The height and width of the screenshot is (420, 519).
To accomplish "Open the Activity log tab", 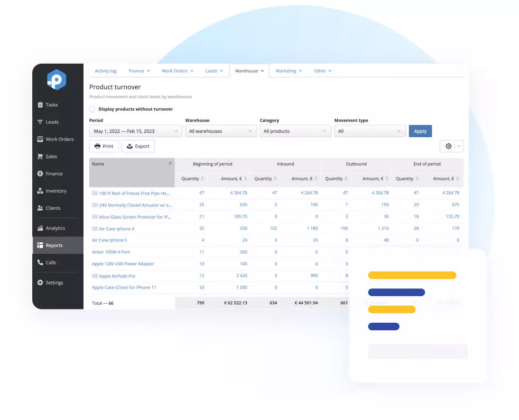I will pos(105,70).
